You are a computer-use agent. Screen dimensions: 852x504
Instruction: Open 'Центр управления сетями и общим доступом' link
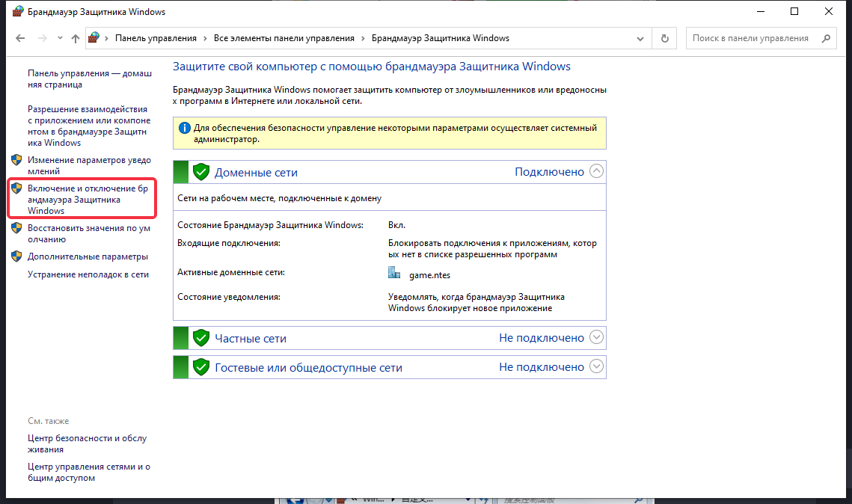(88, 472)
